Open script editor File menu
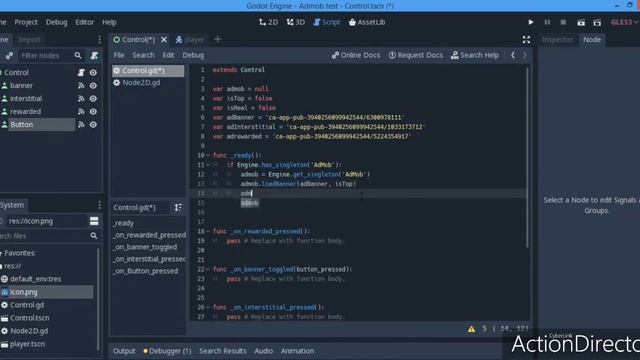The width and height of the screenshot is (640, 360). coord(119,55)
